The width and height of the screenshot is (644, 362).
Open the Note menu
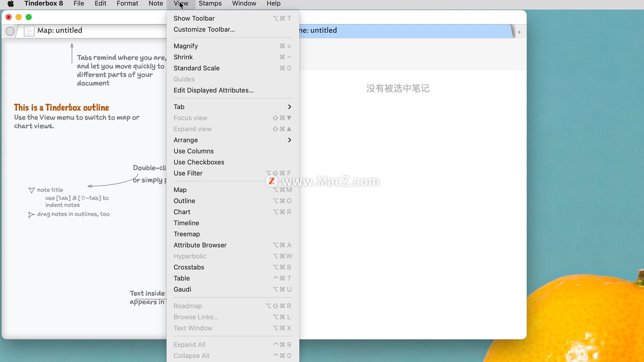[x=156, y=4]
